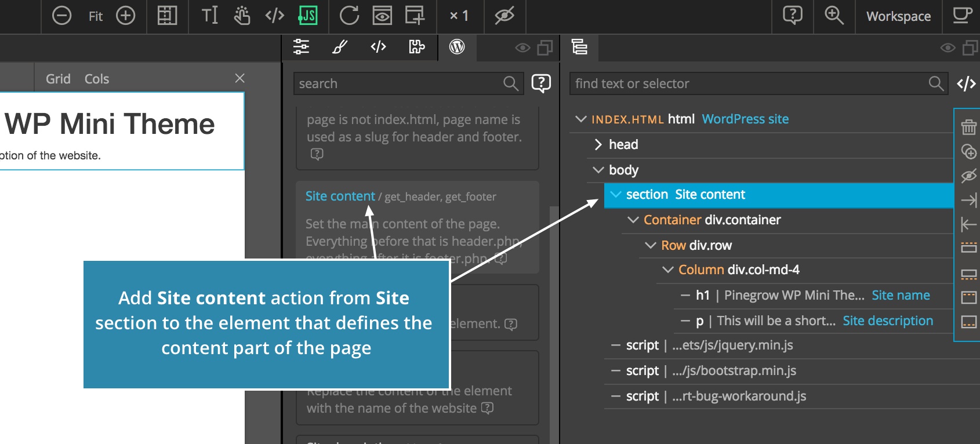Click the indent right arrow icon

point(968,200)
